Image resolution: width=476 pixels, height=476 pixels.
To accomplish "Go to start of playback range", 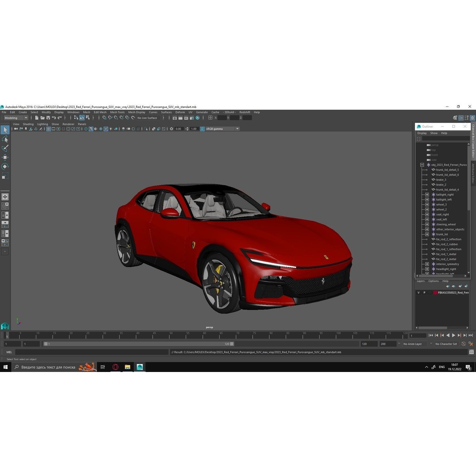I will [431, 335].
